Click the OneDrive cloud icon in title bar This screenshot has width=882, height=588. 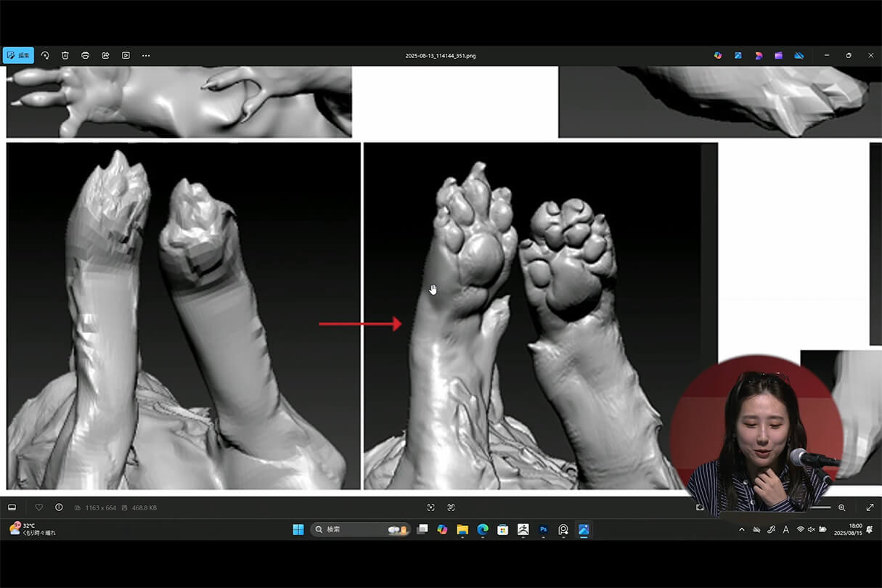pyautogui.click(x=799, y=55)
